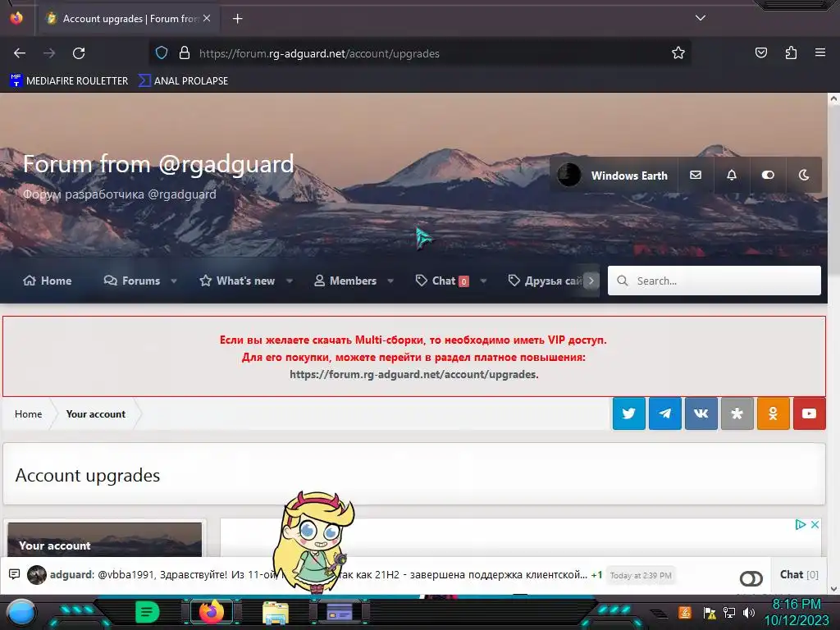Open the Forums navigation item

132,281
